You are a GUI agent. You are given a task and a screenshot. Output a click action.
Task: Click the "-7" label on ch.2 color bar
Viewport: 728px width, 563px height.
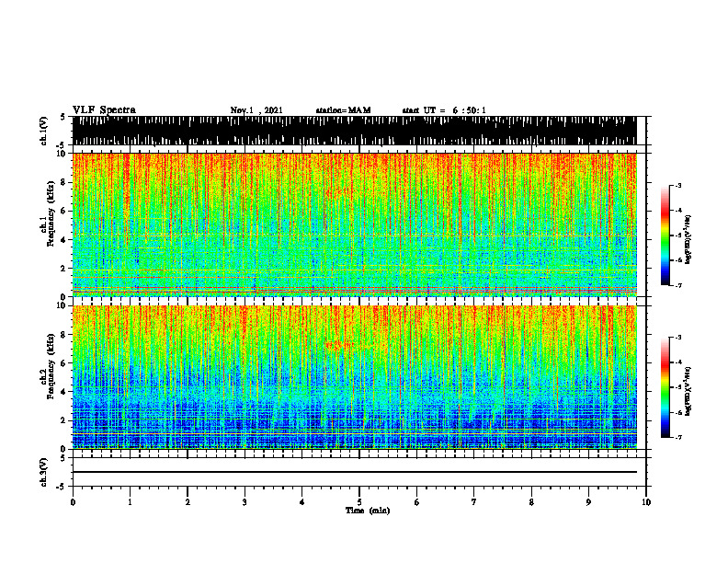point(678,438)
